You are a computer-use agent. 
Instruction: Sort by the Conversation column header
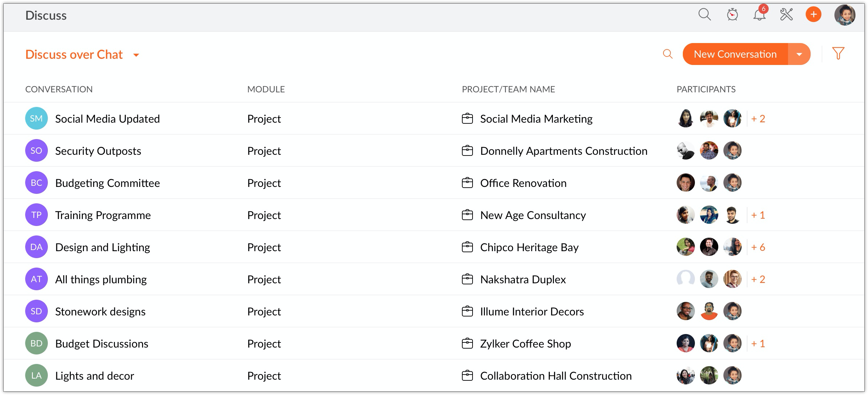click(59, 89)
